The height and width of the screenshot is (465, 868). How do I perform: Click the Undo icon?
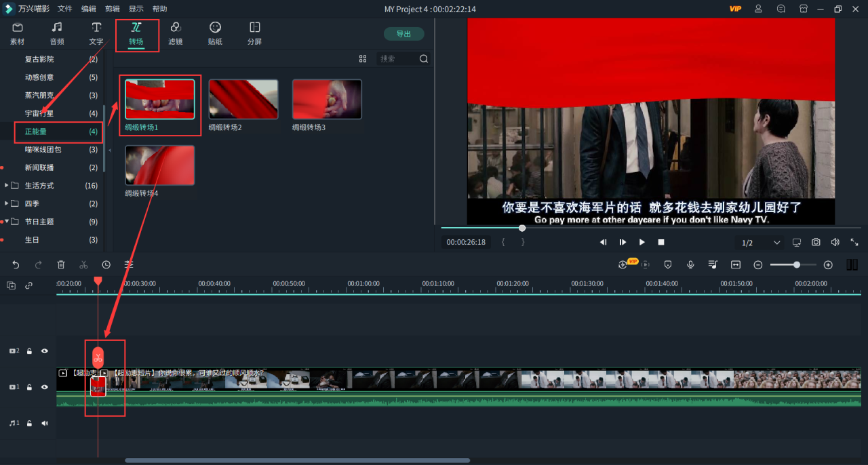point(15,264)
